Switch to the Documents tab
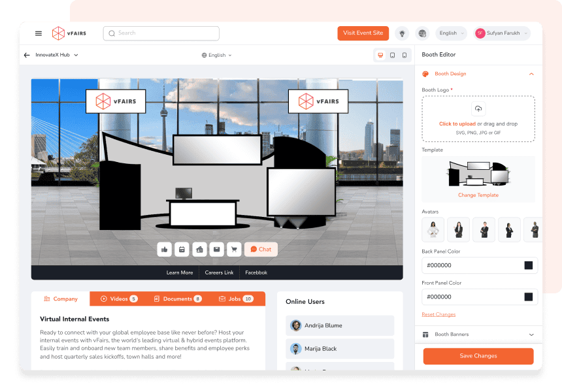 (x=178, y=299)
